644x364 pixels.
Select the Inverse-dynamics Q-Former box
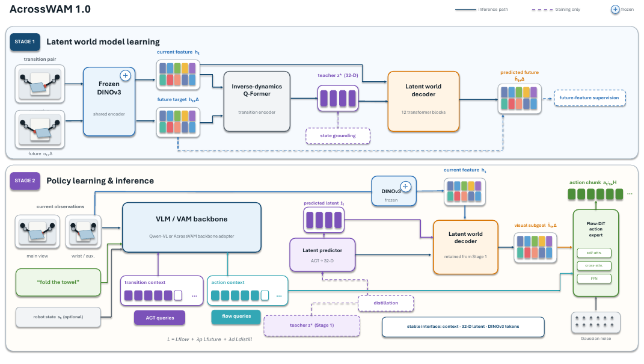(x=257, y=102)
